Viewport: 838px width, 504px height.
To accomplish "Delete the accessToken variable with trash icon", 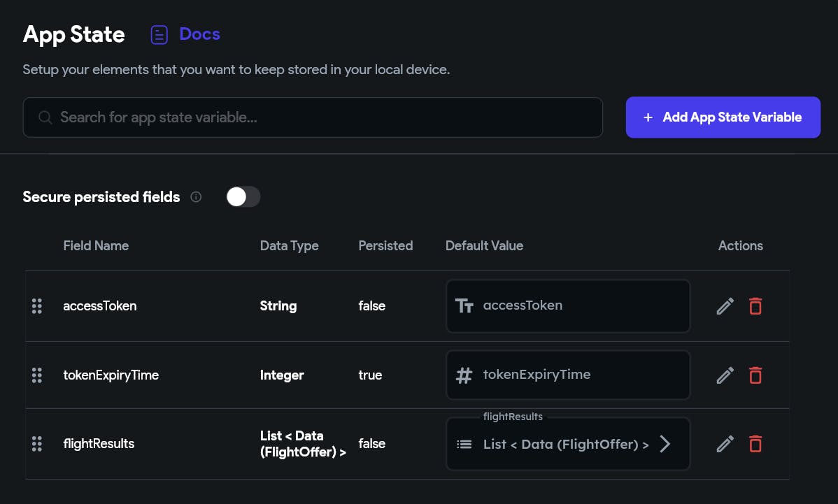I will click(x=755, y=306).
